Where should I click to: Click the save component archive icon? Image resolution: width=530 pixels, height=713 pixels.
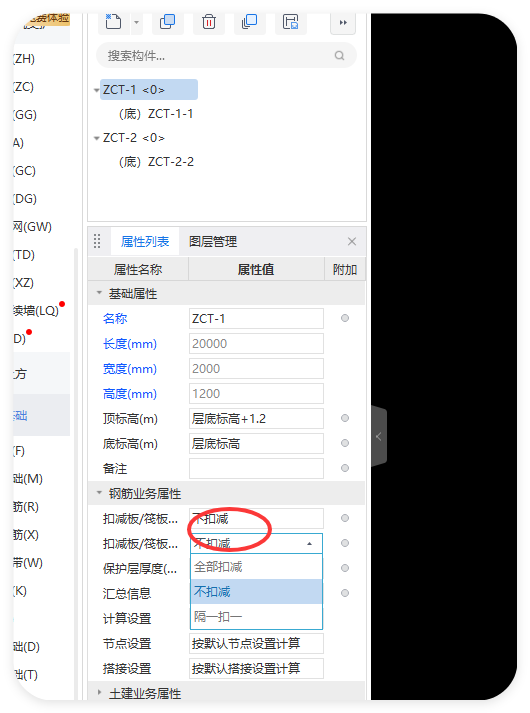(290, 21)
